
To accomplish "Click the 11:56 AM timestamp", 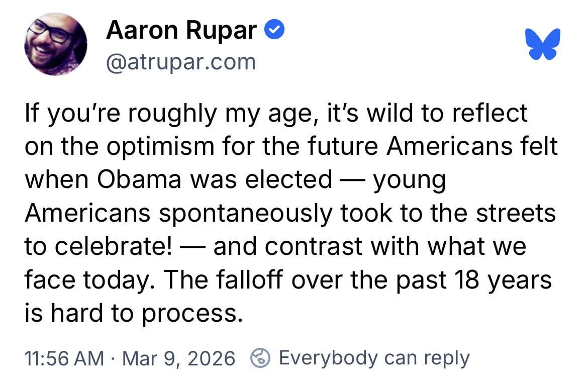I will pos(64,358).
